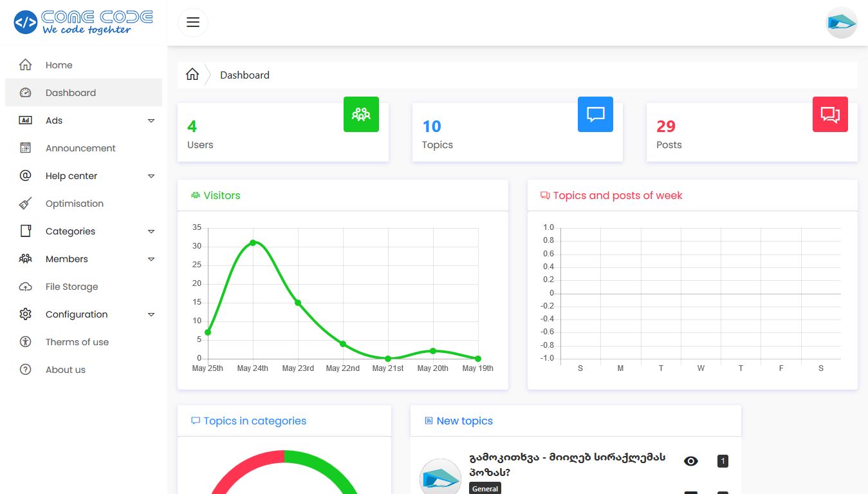Expand the Help center dropdown arrow
The height and width of the screenshot is (494, 868).
[151, 176]
